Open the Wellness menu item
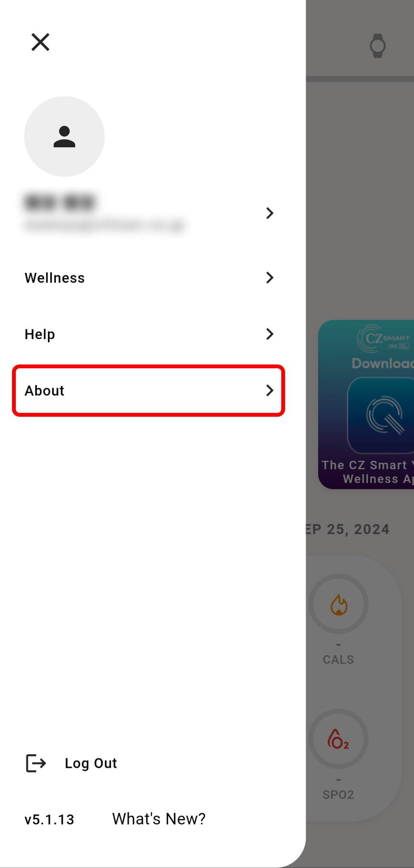The image size is (414, 868). click(x=149, y=278)
